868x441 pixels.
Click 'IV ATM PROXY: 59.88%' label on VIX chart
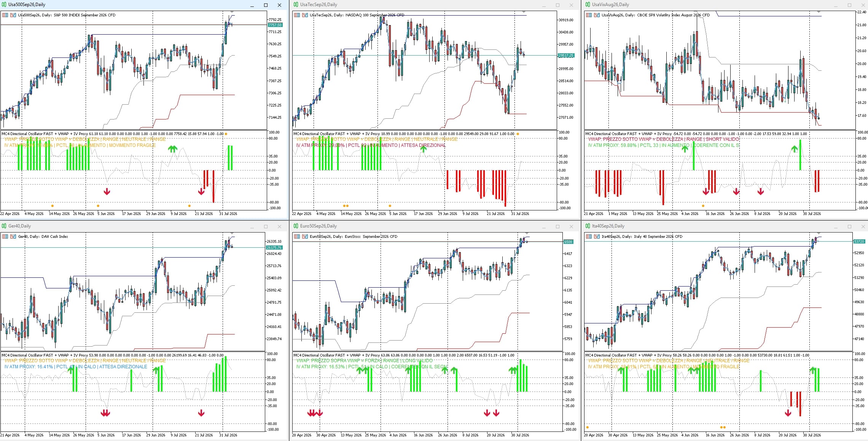pos(612,145)
